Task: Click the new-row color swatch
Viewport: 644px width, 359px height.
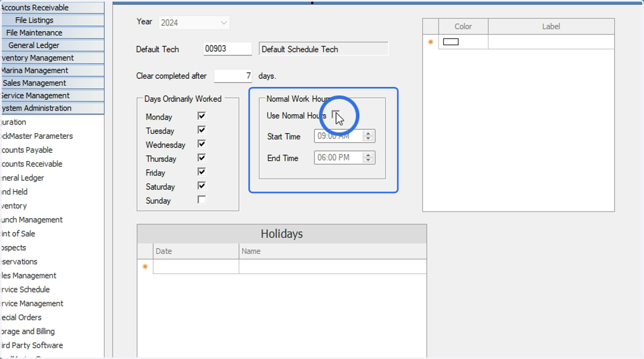Action: 451,42
